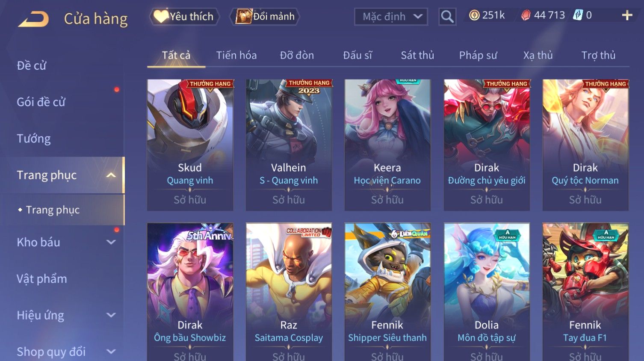This screenshot has width=644, height=361.
Task: Tap the red gem currency icon
Action: click(x=526, y=15)
